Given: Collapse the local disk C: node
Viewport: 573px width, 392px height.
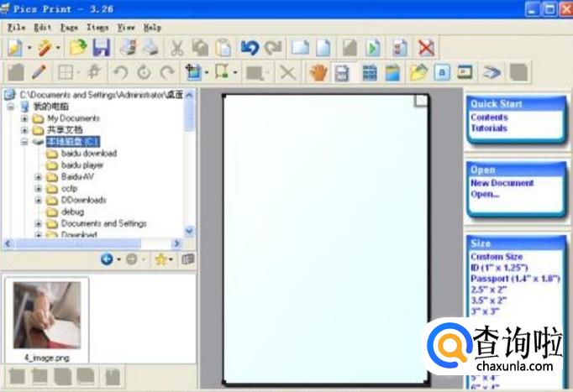Looking at the screenshot, I should pos(25,143).
